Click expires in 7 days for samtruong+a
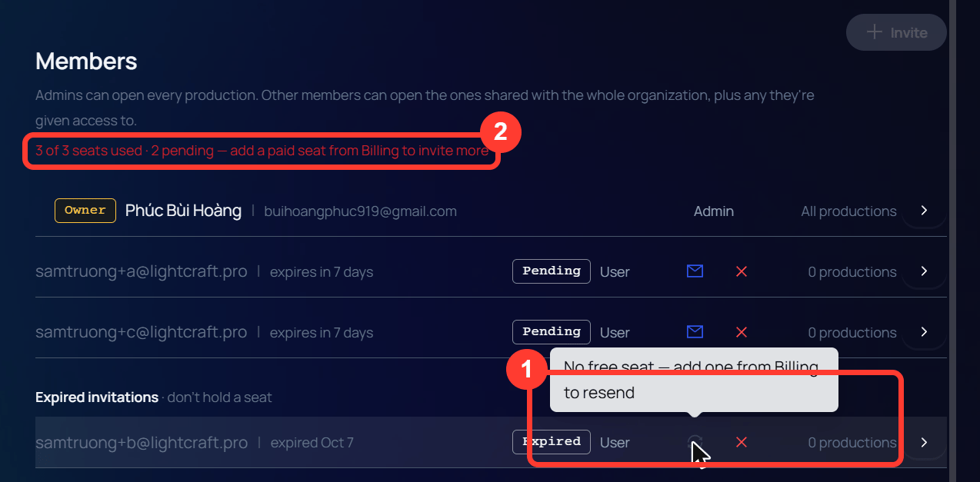The image size is (980, 482). [x=322, y=272]
